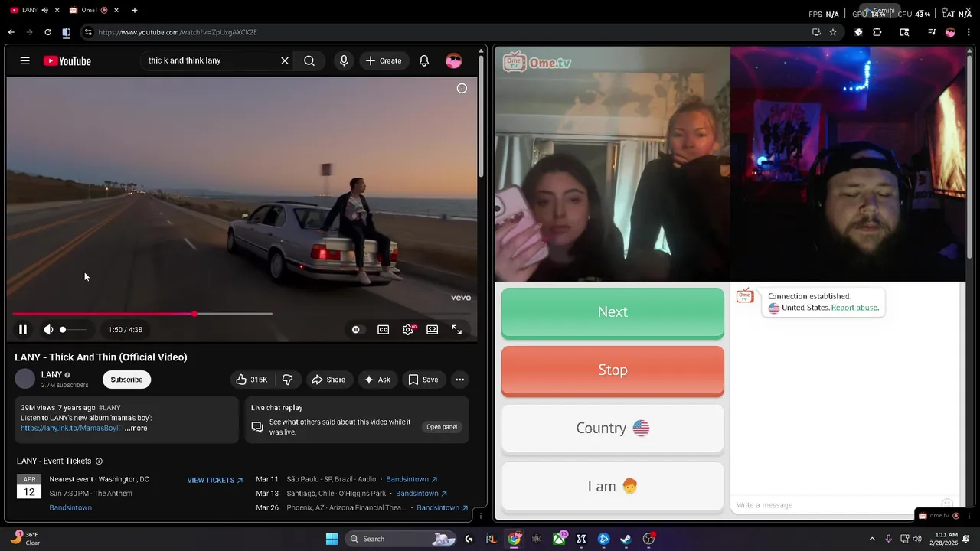Start voice search with microphone icon
Image resolution: width=980 pixels, height=551 pixels.
[x=344, y=60]
